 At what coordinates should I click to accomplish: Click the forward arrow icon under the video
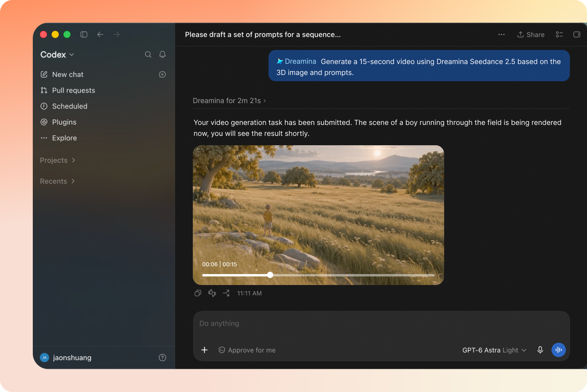point(226,293)
